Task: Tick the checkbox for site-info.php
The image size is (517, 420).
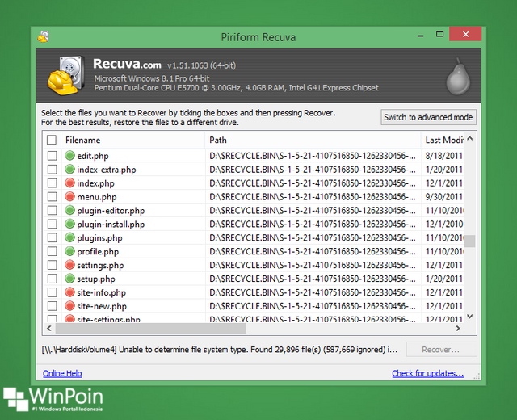Action: (52, 292)
